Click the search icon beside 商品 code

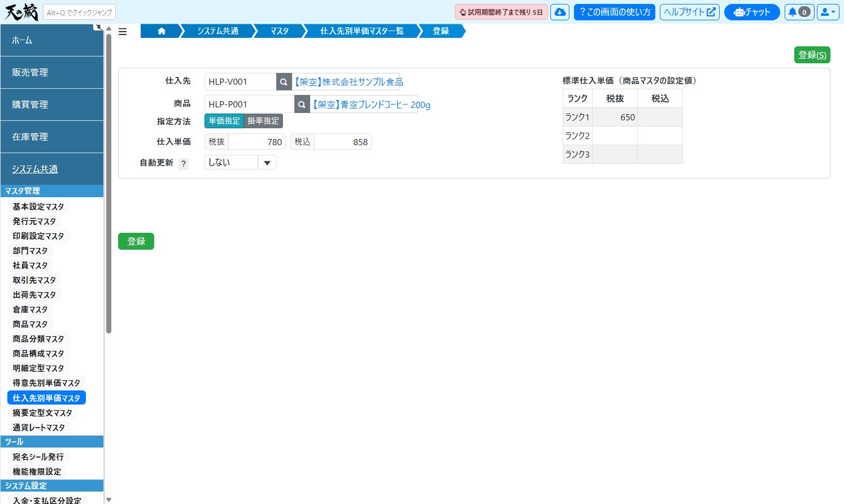(x=302, y=104)
